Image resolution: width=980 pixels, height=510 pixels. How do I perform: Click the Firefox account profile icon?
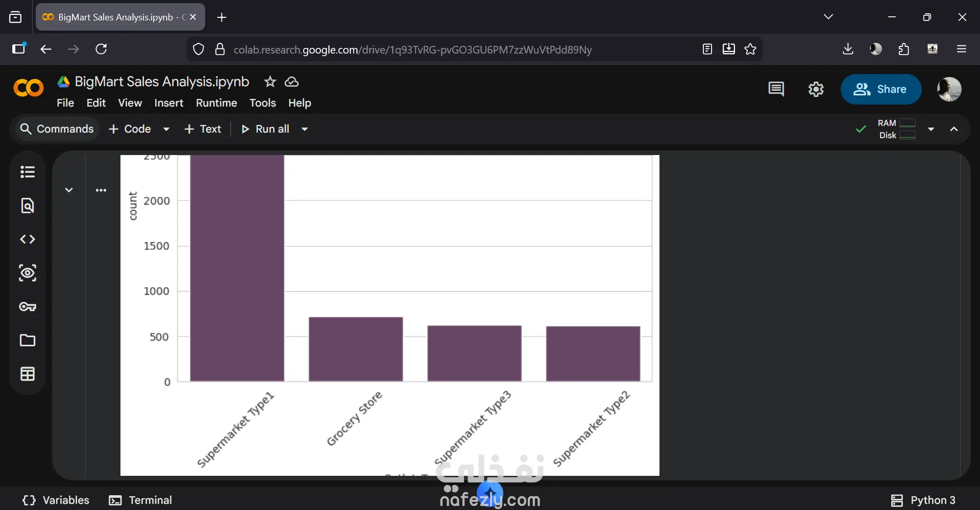pyautogui.click(x=876, y=49)
